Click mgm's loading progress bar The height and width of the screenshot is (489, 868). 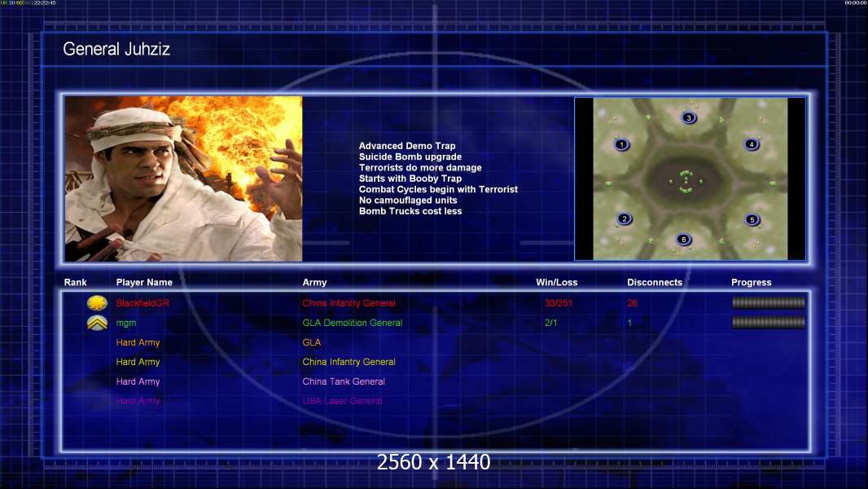(x=768, y=323)
